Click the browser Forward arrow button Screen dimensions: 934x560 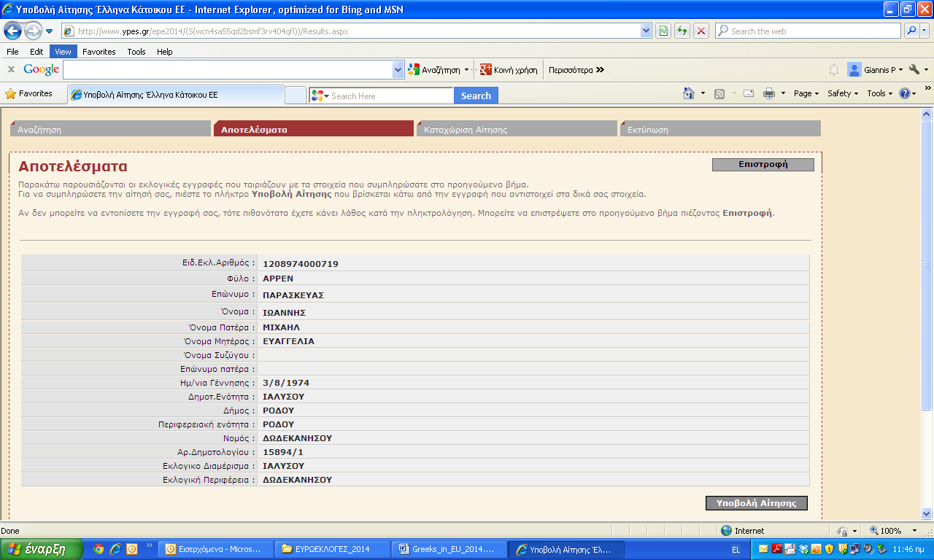click(x=33, y=31)
